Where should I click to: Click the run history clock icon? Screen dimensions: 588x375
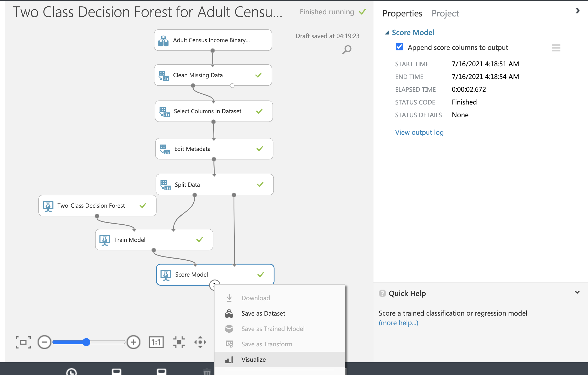[x=72, y=372]
